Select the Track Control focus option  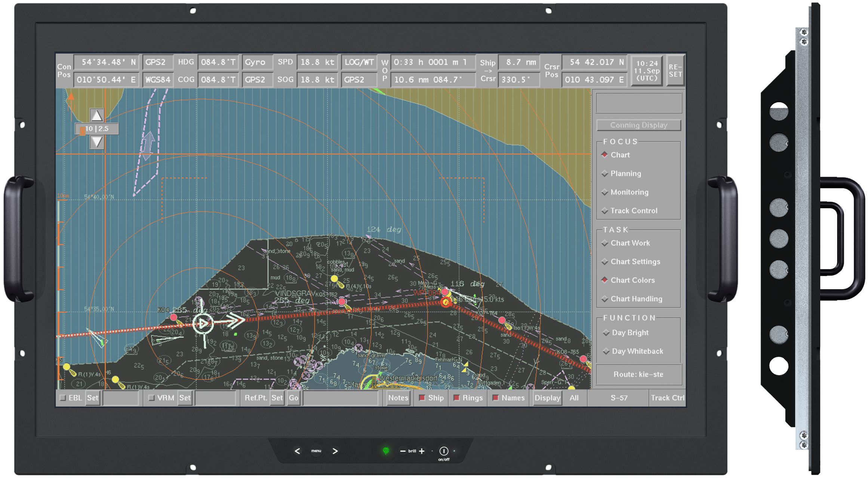coord(630,211)
